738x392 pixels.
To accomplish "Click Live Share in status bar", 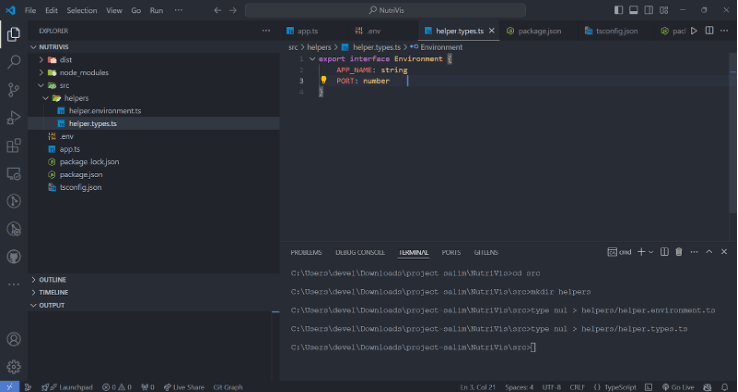I will pos(184,387).
